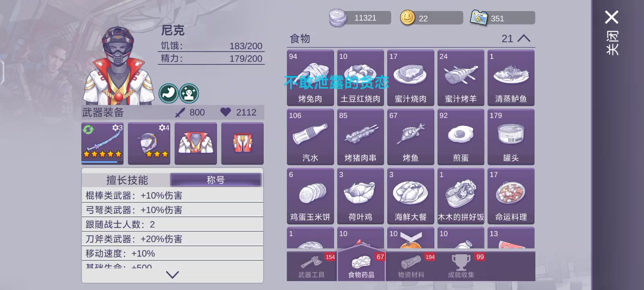Image resolution: width=644 pixels, height=290 pixels.
Task: Tap the skull status buff icon
Action: coord(189,93)
